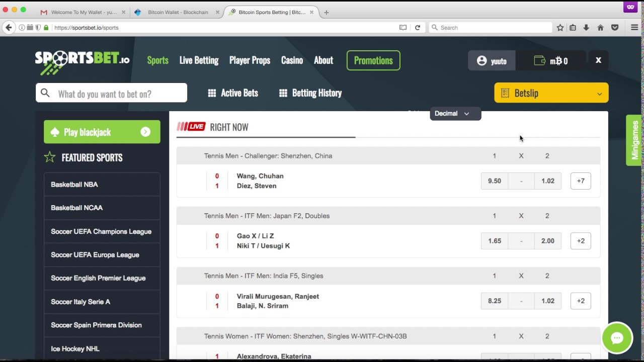644x362 pixels.
Task: Select odds 1.65 for Gao X / Li Z
Action: [x=494, y=241]
